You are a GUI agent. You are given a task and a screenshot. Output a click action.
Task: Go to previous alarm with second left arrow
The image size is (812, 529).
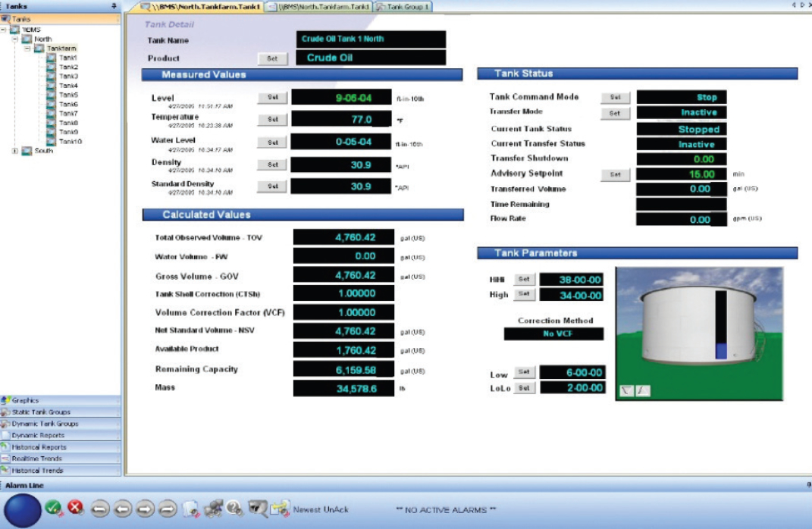pos(122,509)
